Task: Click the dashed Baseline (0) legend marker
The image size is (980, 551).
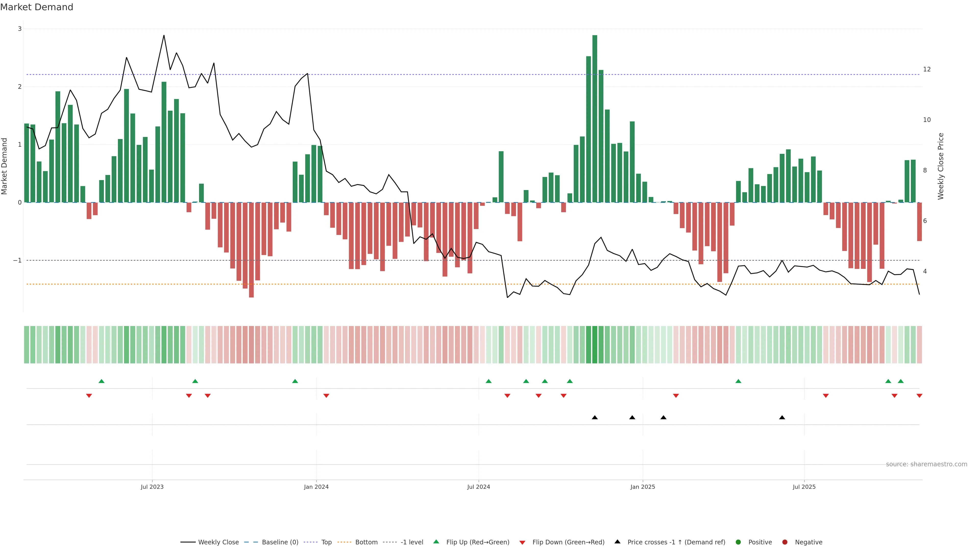Action: coord(251,542)
